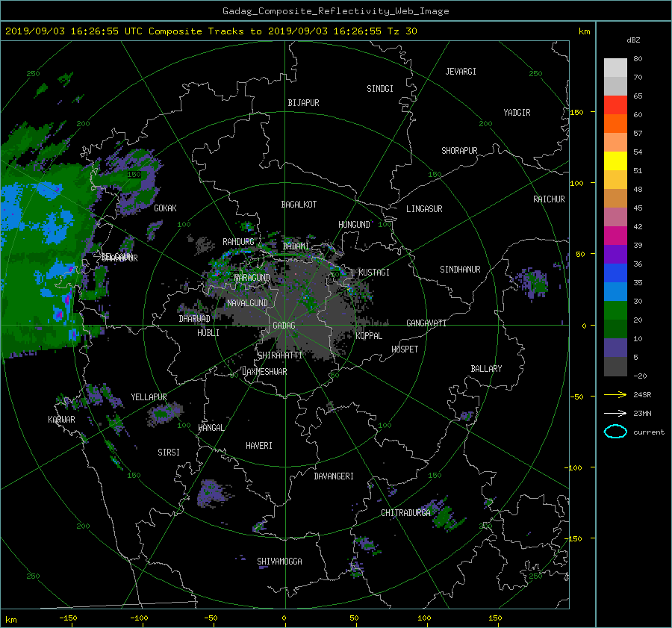Click the magenta 42 dBZ color swatch
The image size is (672, 628).
(x=615, y=235)
